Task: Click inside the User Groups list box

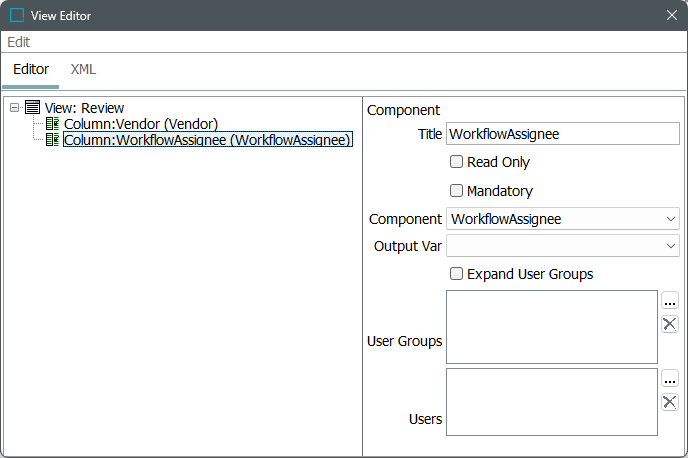Action: (552, 327)
